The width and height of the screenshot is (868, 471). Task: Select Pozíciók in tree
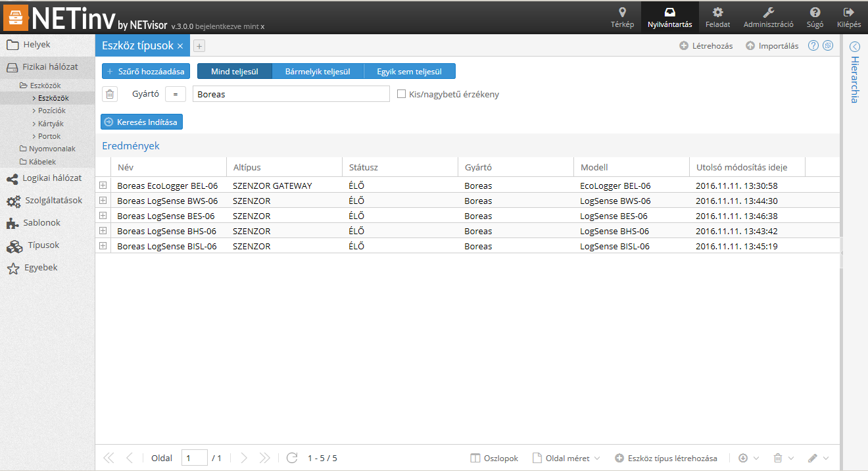tap(49, 111)
